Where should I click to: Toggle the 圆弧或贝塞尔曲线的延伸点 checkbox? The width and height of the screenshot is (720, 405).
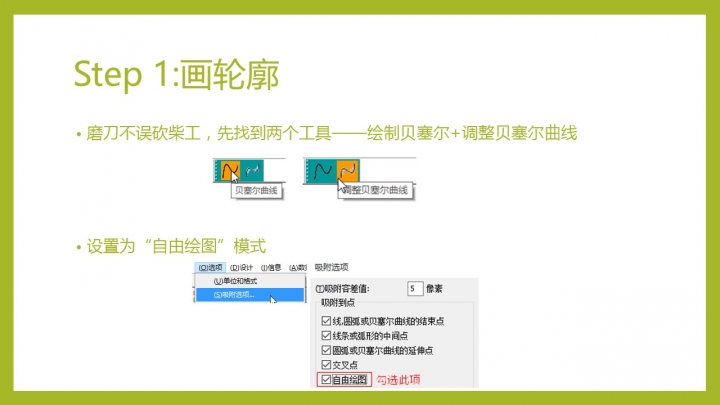tap(326, 351)
